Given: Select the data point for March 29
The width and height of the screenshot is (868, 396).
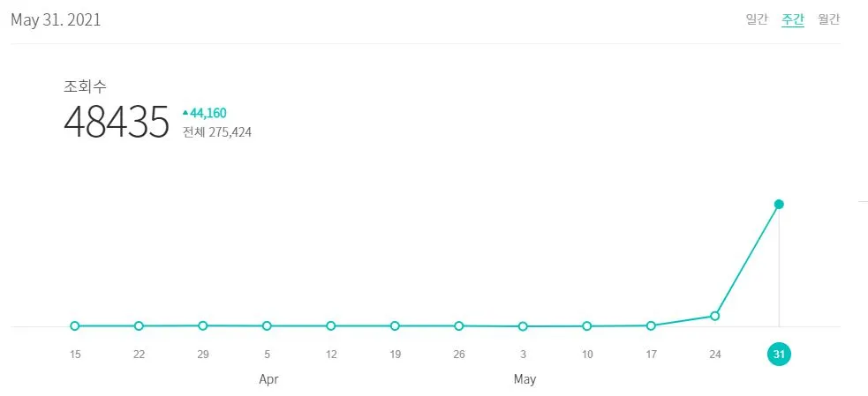Looking at the screenshot, I should tap(202, 325).
